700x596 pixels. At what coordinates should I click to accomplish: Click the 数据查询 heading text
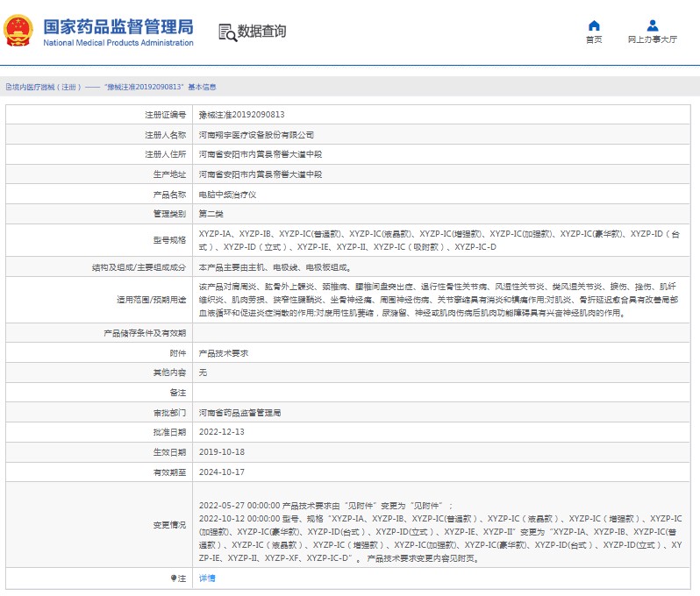tap(261, 32)
